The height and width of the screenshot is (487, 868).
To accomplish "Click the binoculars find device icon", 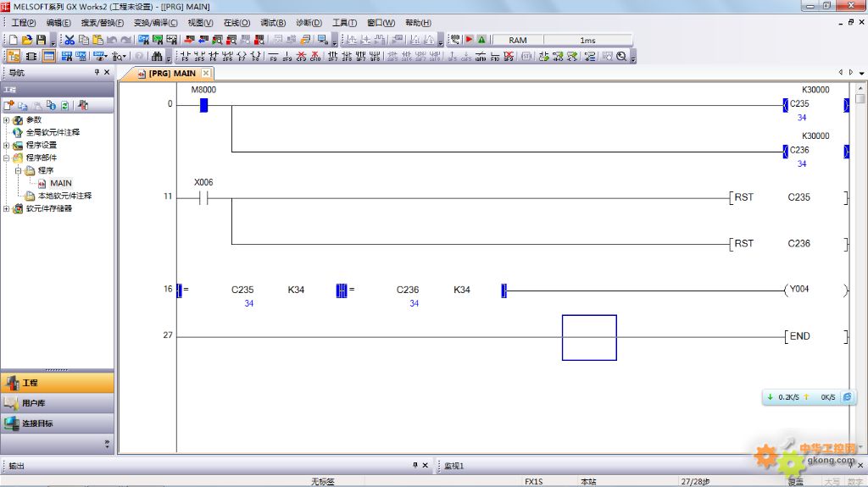I will click(x=157, y=57).
